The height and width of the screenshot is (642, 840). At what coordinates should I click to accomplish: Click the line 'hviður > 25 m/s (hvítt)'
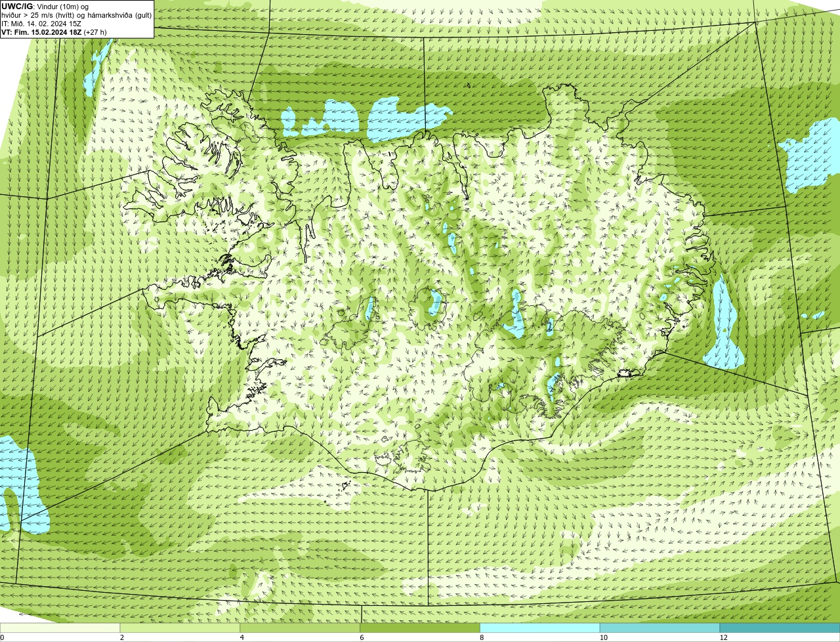[x=39, y=15]
